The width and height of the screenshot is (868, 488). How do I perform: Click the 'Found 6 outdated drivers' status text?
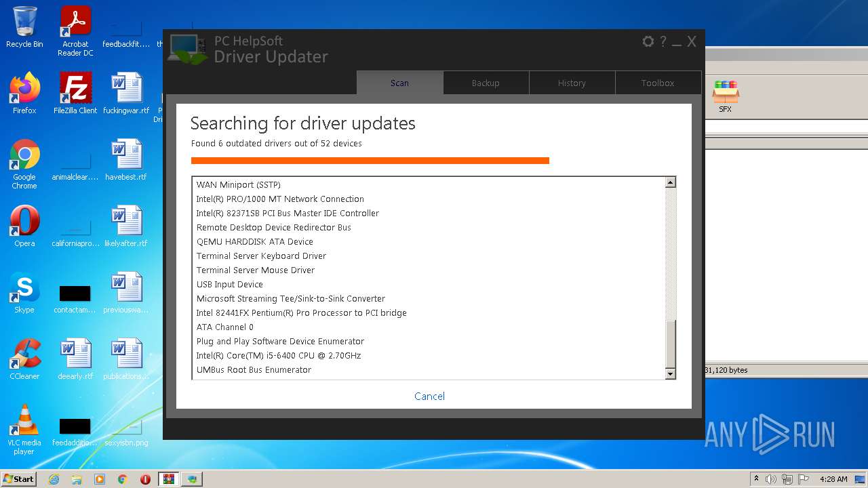coord(276,143)
